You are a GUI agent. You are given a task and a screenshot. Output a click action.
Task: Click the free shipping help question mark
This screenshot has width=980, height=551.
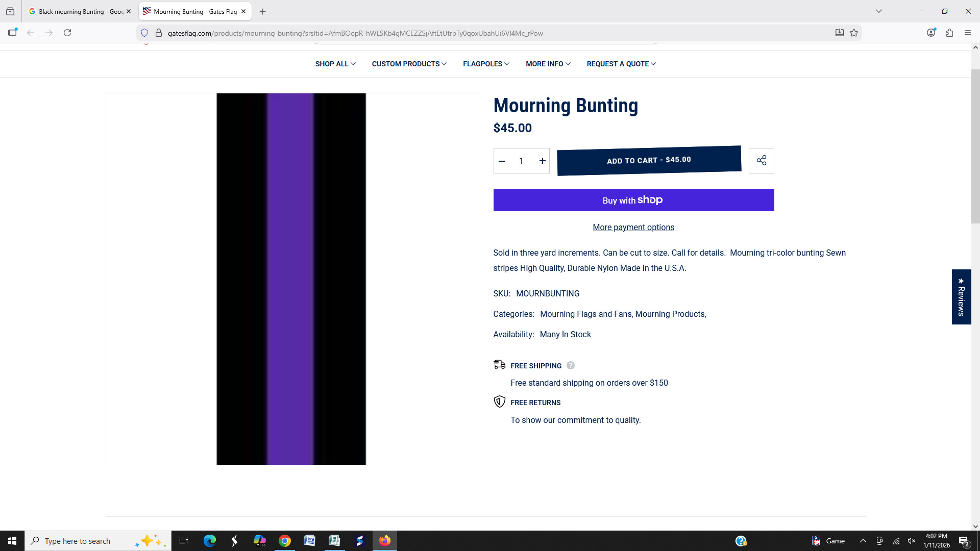pos(571,365)
